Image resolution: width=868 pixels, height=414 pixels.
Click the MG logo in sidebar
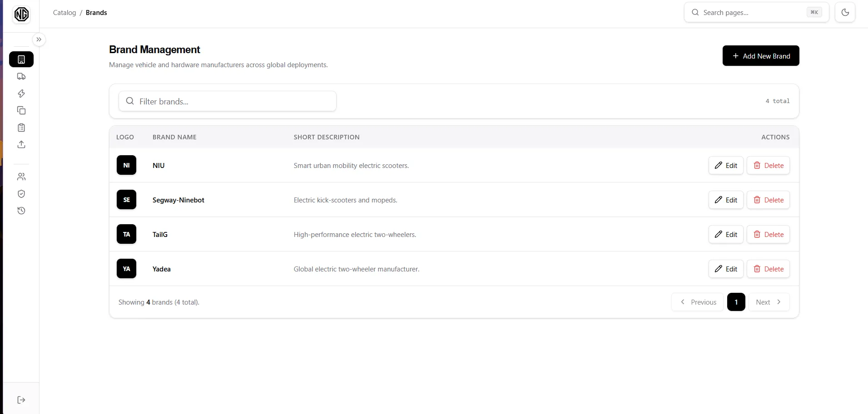tap(21, 15)
